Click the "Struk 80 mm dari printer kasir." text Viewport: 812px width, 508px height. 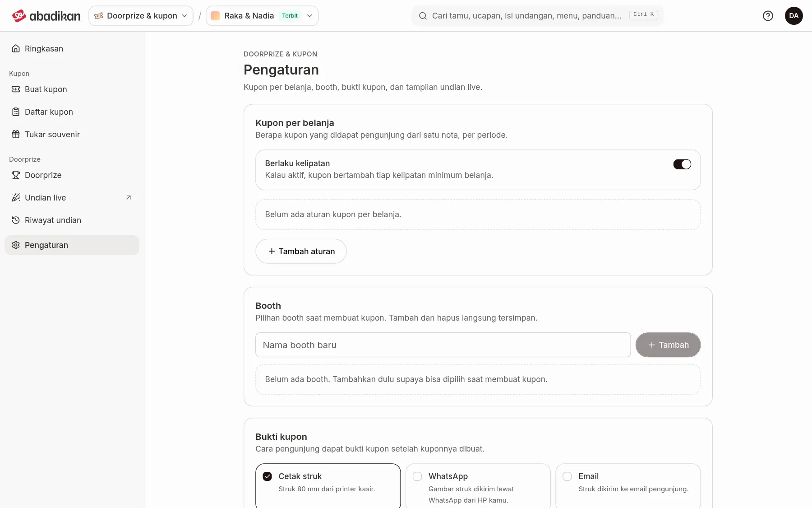pos(327,489)
